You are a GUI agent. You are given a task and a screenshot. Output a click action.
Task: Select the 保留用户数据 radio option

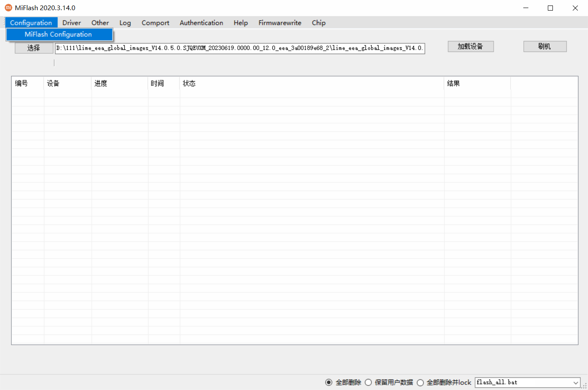tap(368, 382)
